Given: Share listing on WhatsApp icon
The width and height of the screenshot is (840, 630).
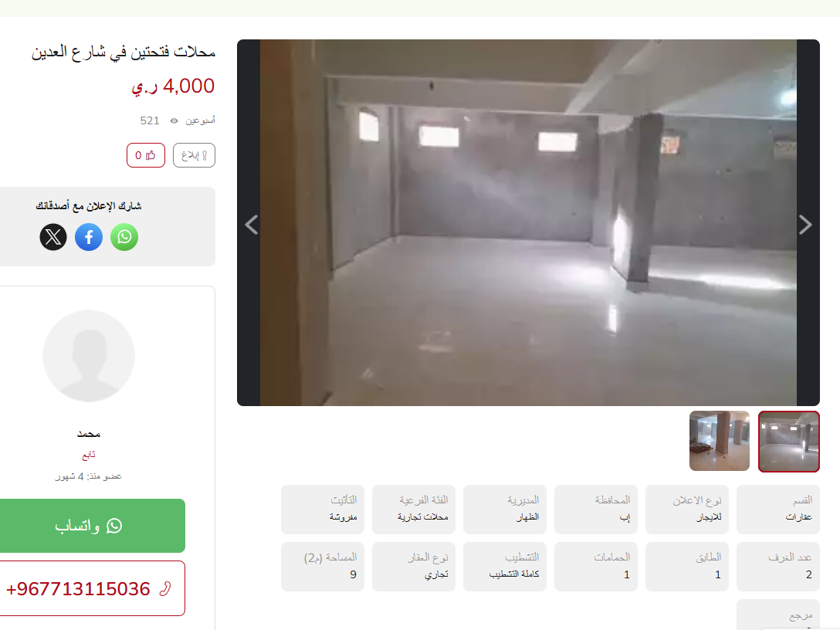Looking at the screenshot, I should 124,237.
